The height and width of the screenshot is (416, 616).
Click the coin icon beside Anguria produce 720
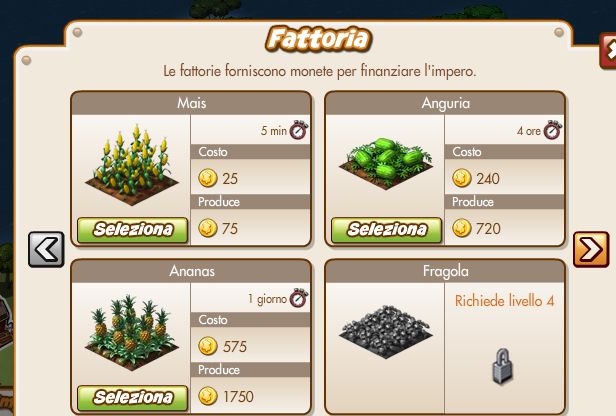tap(462, 228)
